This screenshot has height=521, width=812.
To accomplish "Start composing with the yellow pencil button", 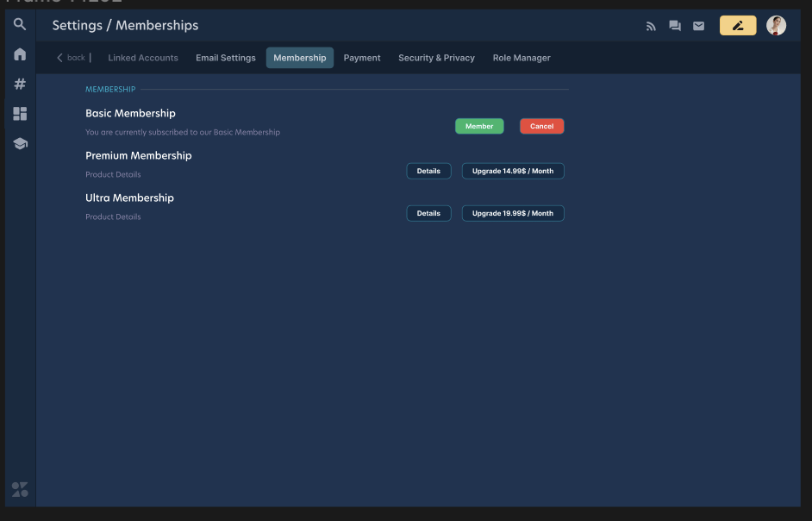I will [737, 25].
